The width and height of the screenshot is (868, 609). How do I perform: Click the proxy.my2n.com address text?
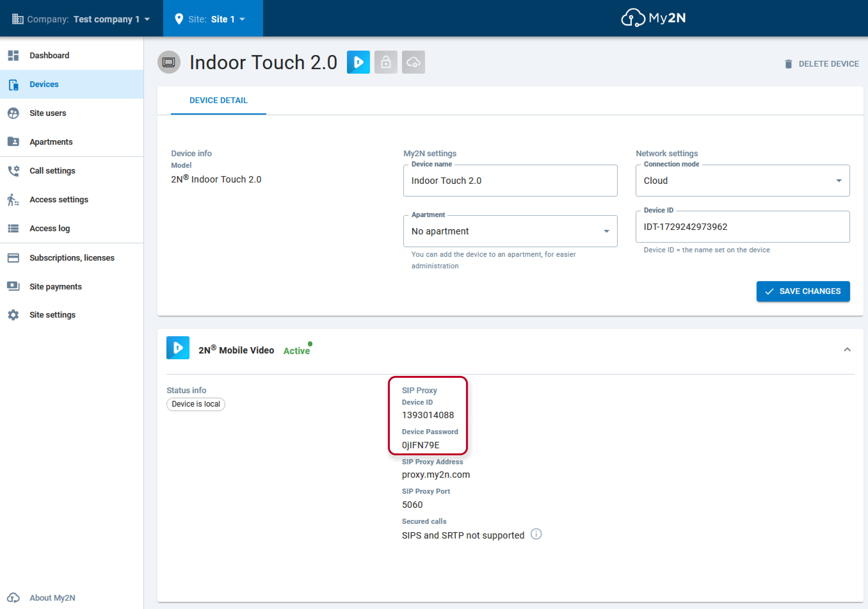(x=436, y=475)
